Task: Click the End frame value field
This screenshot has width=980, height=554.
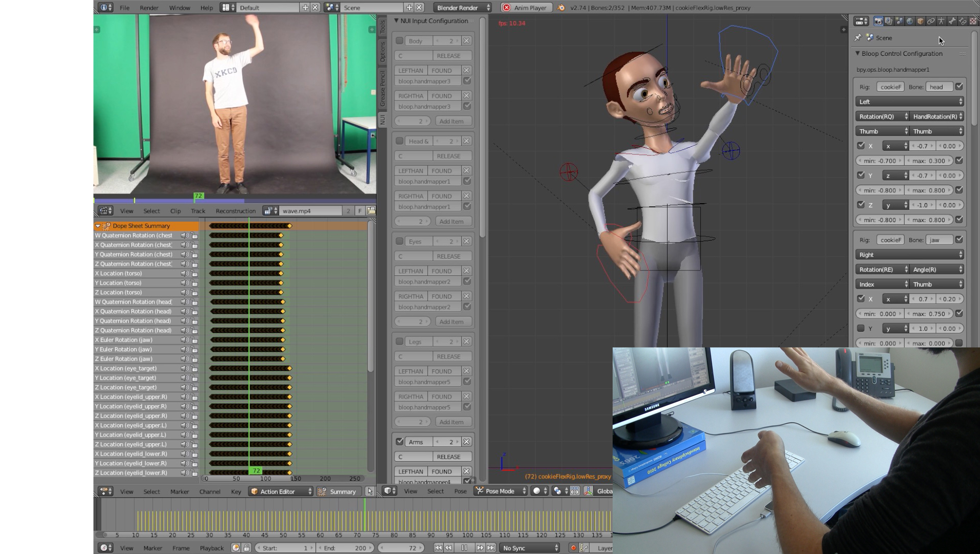Action: click(345, 548)
